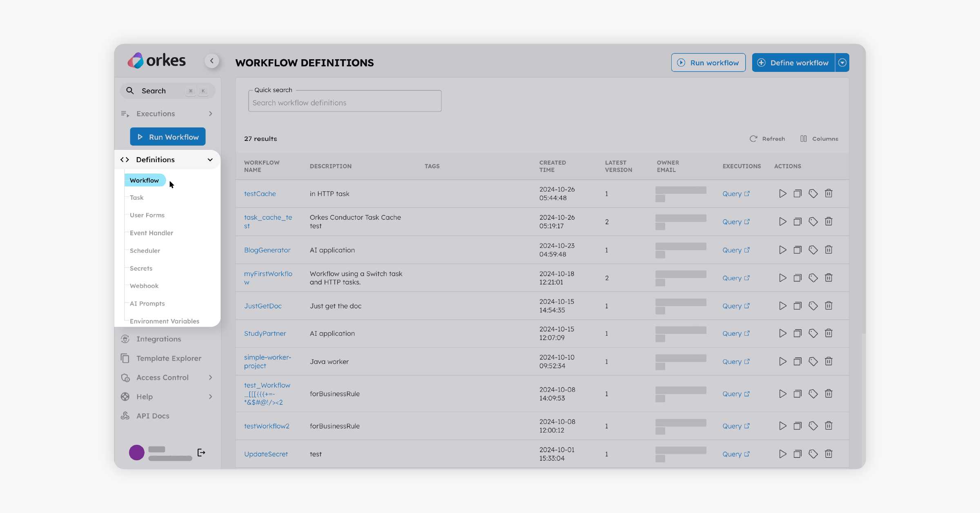Viewport: 980px width, 513px height.
Task: Open the tag editor for the testCache row
Action: click(x=813, y=194)
